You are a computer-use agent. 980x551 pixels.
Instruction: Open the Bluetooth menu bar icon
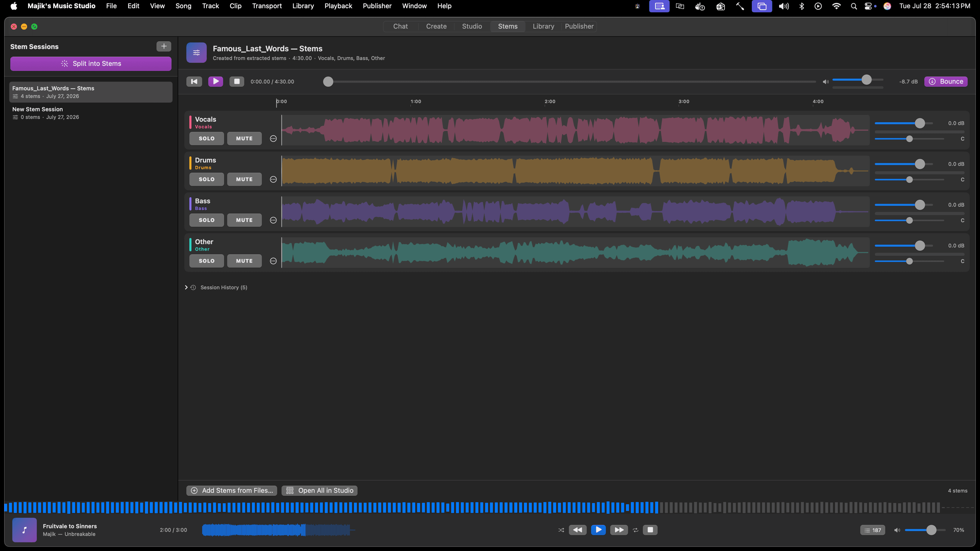tap(801, 6)
